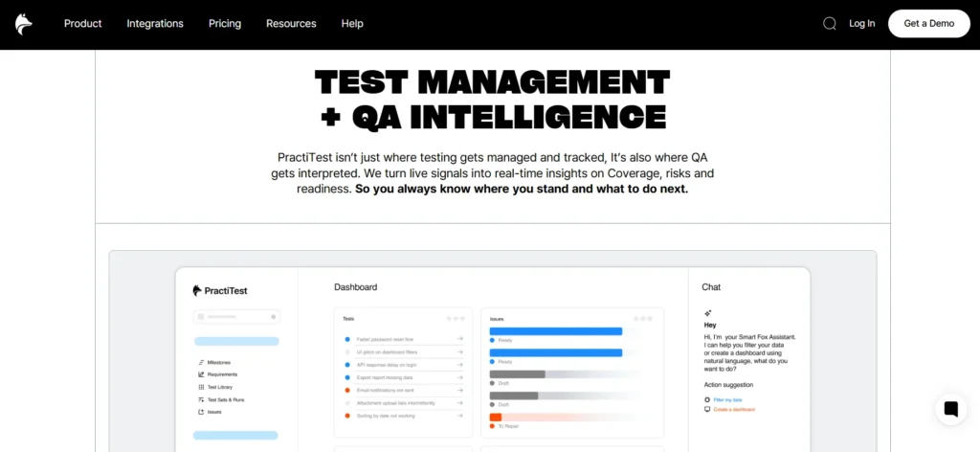Click the Create a dashboard suggestion
The width and height of the screenshot is (980, 452).
click(x=734, y=410)
